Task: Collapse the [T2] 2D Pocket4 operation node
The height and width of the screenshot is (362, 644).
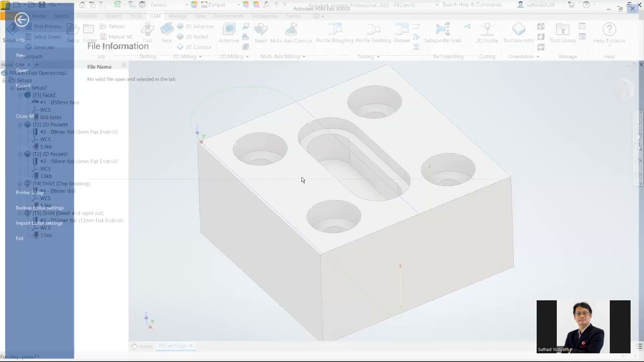Action: click(20, 125)
